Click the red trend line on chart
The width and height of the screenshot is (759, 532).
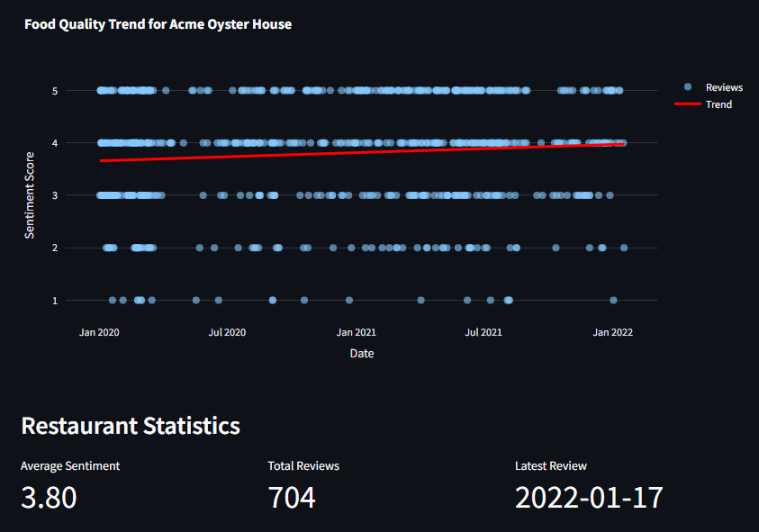360,152
